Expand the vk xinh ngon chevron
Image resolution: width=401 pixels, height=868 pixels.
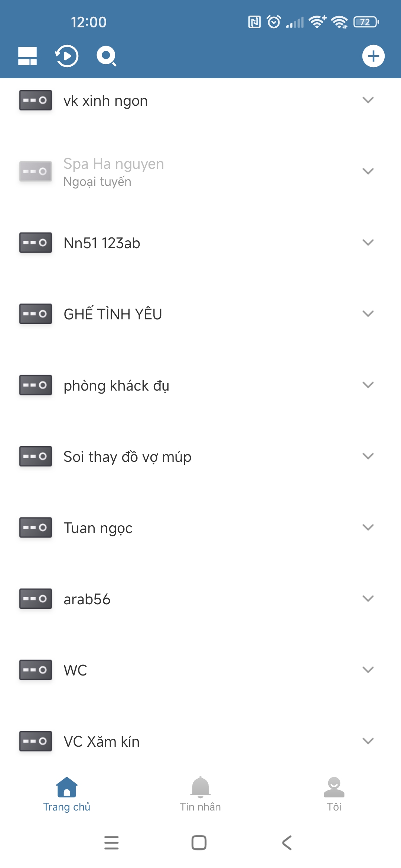368,100
